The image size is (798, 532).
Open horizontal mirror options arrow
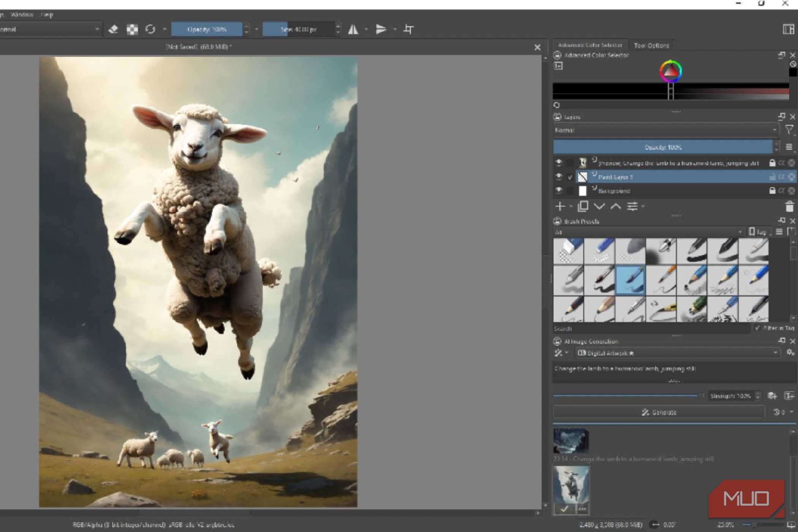(366, 29)
